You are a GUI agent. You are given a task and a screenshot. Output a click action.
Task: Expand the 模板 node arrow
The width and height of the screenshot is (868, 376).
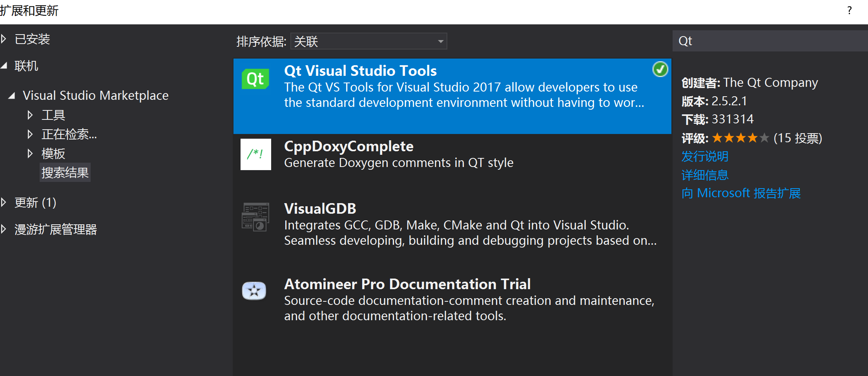(30, 154)
